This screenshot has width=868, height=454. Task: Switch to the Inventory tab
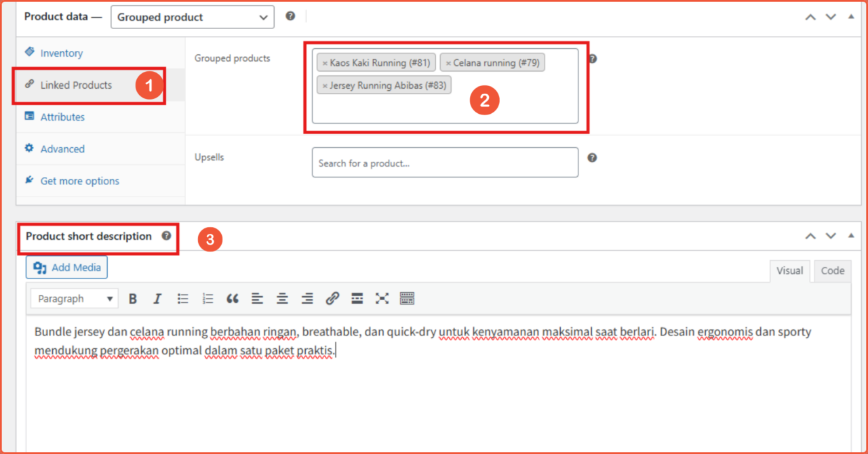(62, 53)
